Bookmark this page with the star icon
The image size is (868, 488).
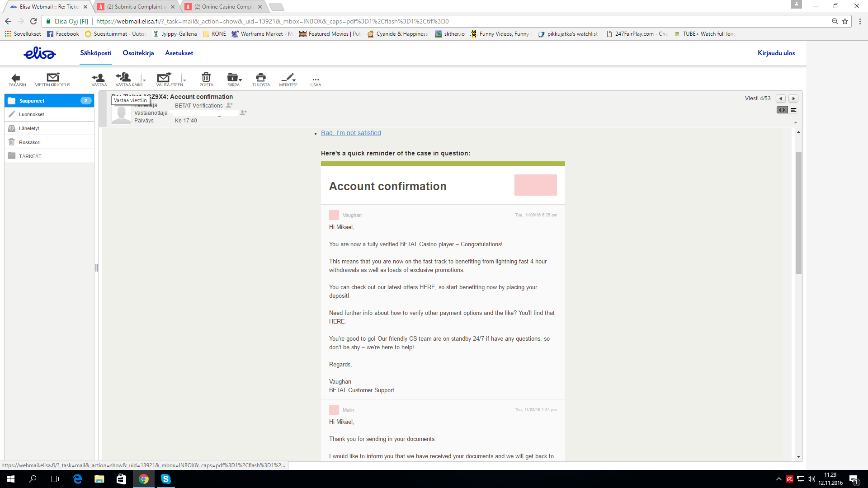tap(845, 21)
